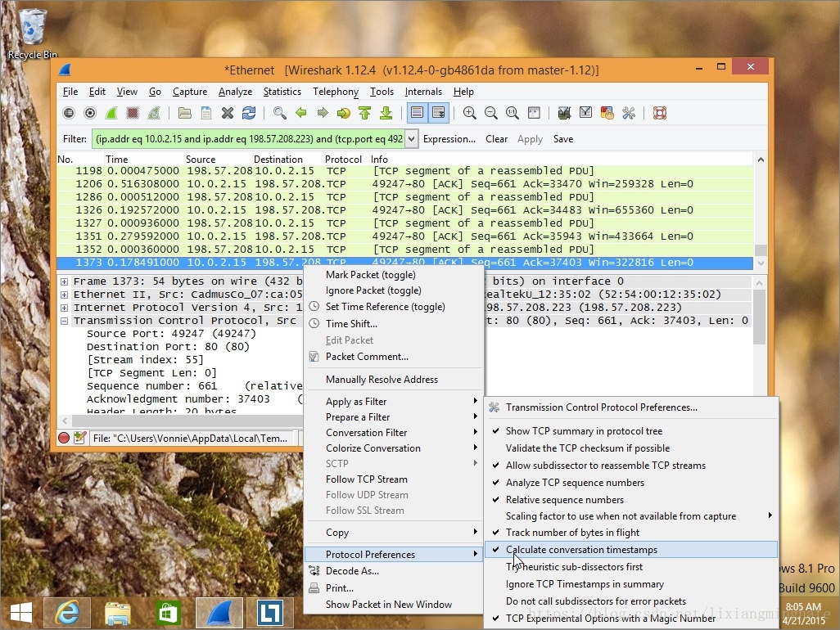Clear the display filter

pyautogui.click(x=497, y=139)
